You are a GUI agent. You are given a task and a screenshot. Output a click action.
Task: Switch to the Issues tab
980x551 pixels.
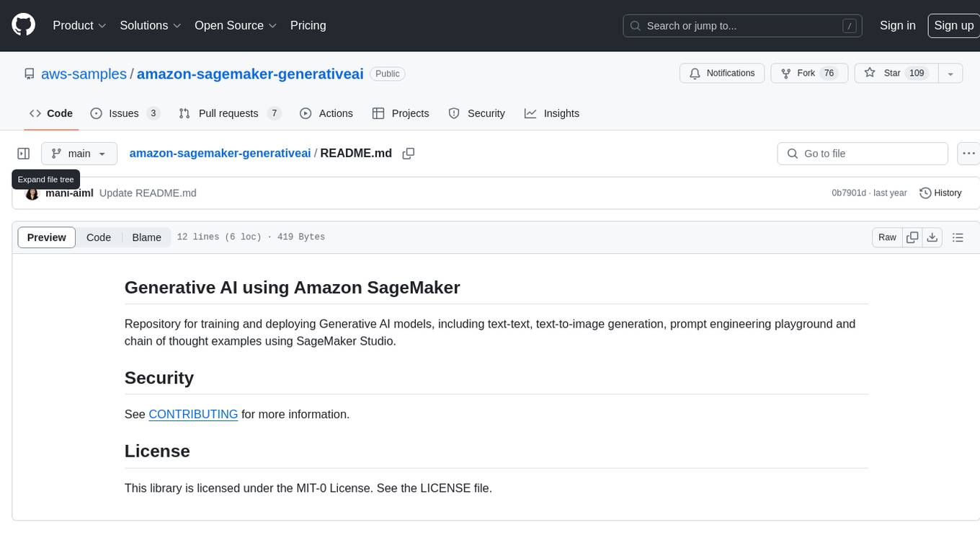click(x=125, y=113)
